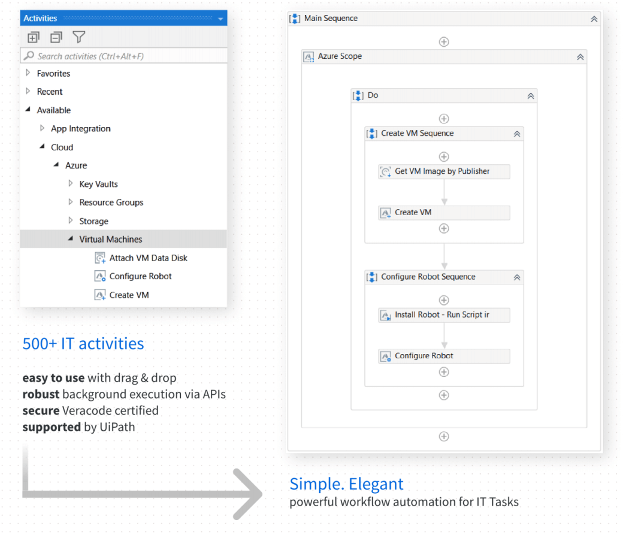This screenshot has height=536, width=624.
Task: Click the Azure Scope activity icon
Action: click(x=309, y=57)
